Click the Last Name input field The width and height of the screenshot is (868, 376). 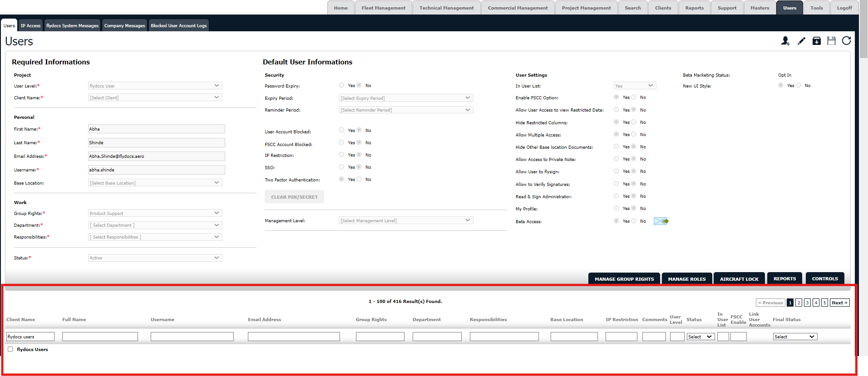pos(157,142)
